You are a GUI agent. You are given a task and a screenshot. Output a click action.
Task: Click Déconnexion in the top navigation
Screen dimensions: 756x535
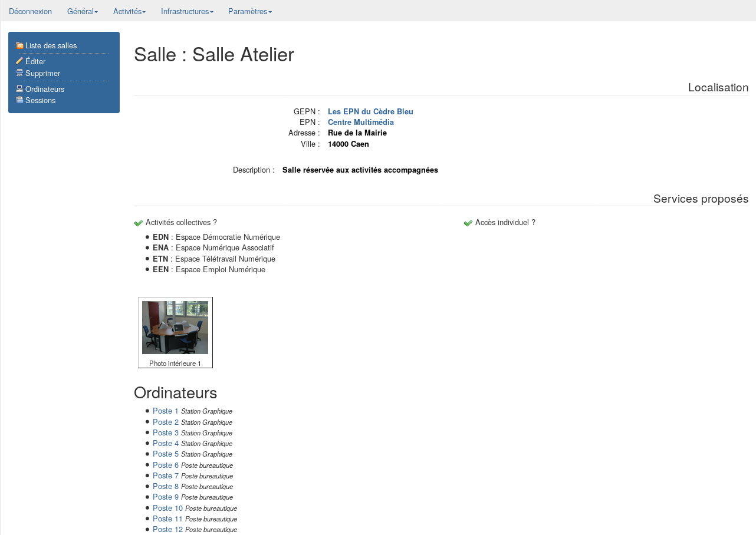pos(30,11)
